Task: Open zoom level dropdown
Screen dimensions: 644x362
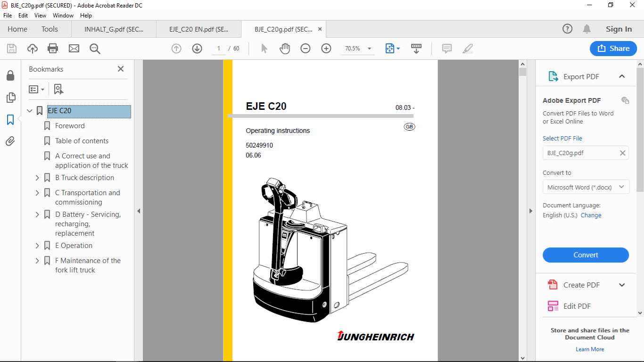Action: pos(369,49)
